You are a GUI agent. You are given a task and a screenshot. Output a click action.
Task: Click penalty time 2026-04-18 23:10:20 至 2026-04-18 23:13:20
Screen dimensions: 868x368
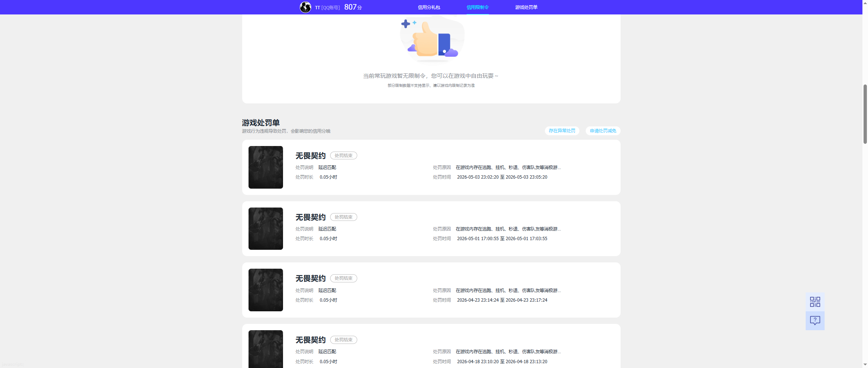point(502,362)
